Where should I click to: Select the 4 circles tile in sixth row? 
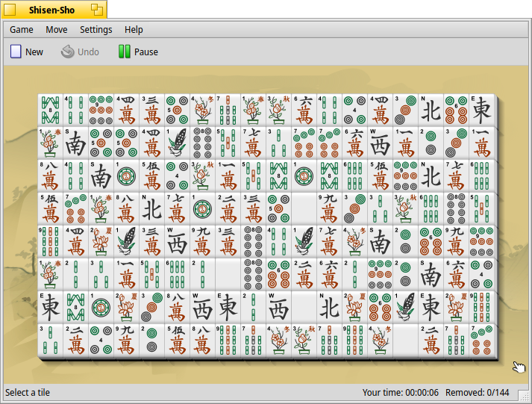pos(481,275)
